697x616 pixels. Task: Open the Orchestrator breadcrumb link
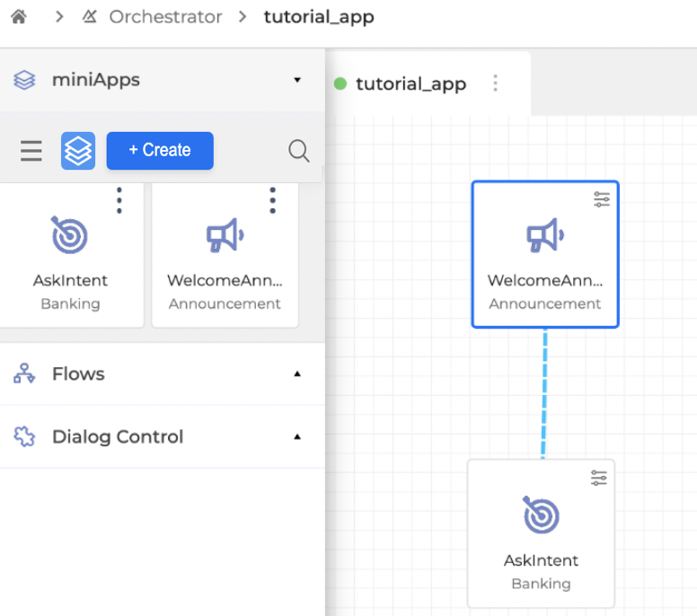click(165, 17)
